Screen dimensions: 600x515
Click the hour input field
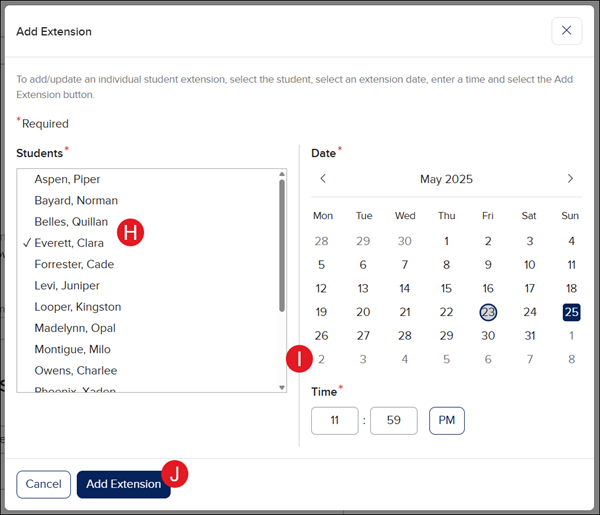click(334, 421)
